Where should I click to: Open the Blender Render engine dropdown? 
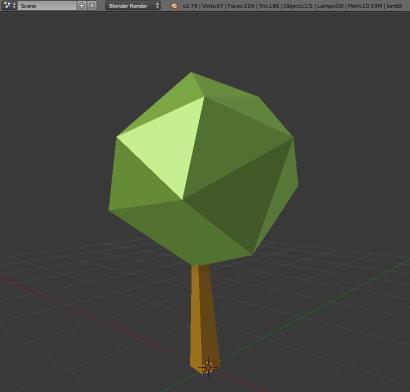(x=133, y=5)
